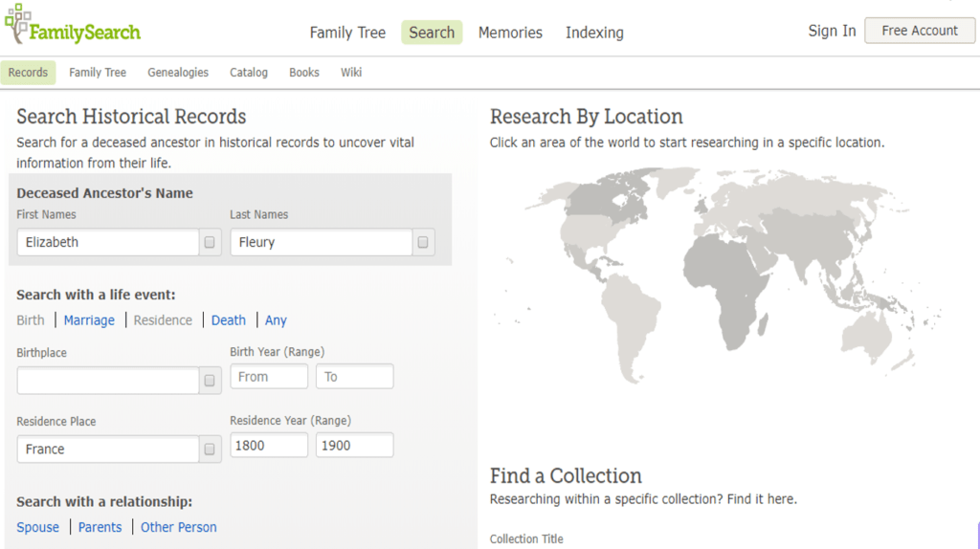Screen dimensions: 980x549
Task: Click the FamilySearch tree logo
Action: pos(73,25)
